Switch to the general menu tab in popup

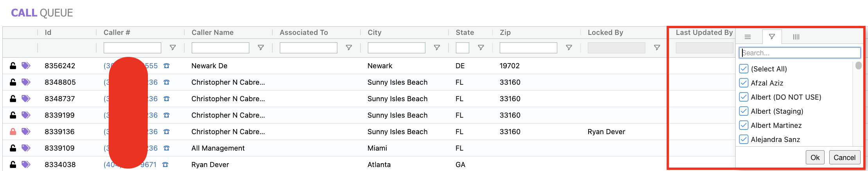pyautogui.click(x=747, y=37)
